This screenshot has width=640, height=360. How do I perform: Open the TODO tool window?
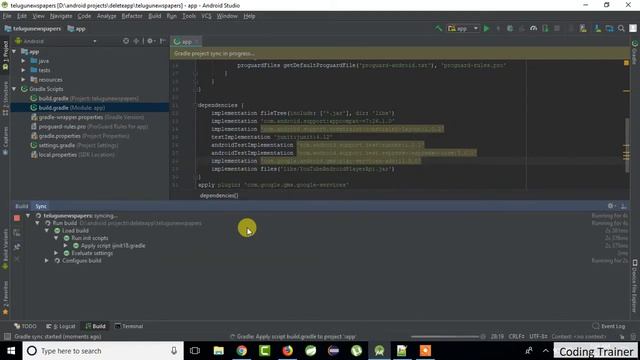tap(25, 326)
